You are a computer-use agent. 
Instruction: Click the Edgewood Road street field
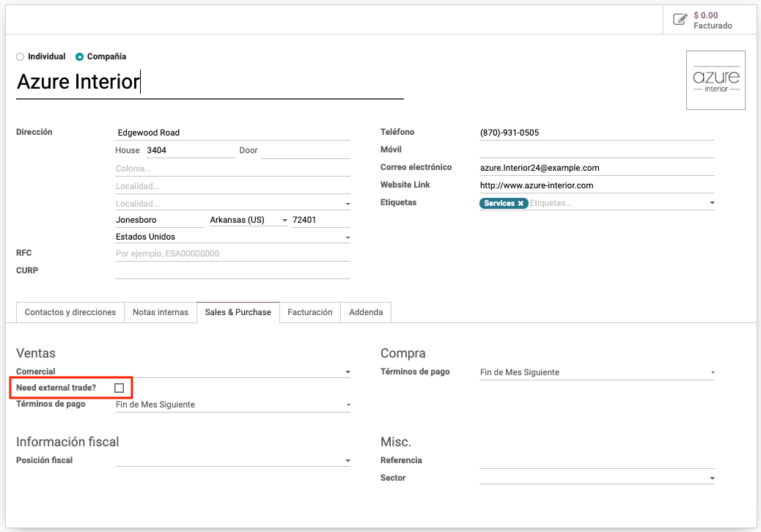click(232, 133)
